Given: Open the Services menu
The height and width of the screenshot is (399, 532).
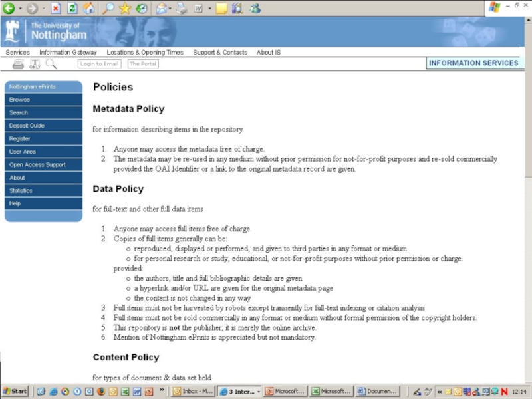Looking at the screenshot, I should pos(18,53).
